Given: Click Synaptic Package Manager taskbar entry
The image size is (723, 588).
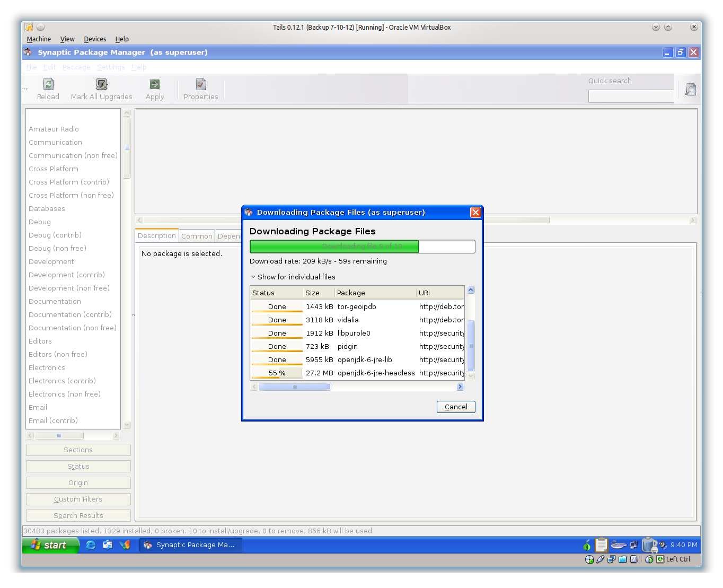Looking at the screenshot, I should (x=191, y=545).
